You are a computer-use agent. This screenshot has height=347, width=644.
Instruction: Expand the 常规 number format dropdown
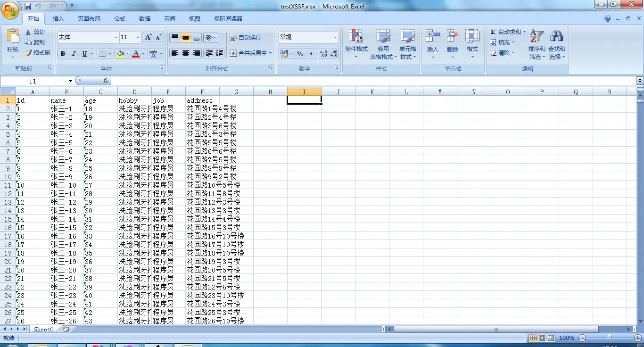[336, 37]
